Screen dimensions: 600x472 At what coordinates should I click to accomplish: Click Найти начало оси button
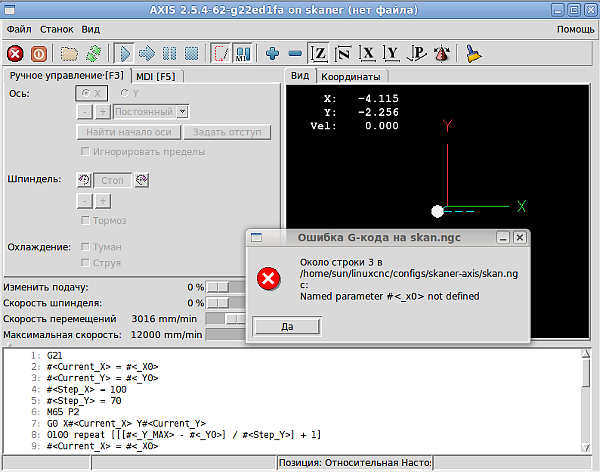pos(129,132)
